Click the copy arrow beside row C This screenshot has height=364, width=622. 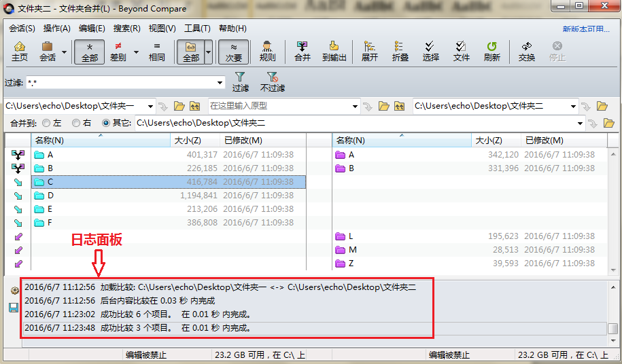pyautogui.click(x=18, y=182)
